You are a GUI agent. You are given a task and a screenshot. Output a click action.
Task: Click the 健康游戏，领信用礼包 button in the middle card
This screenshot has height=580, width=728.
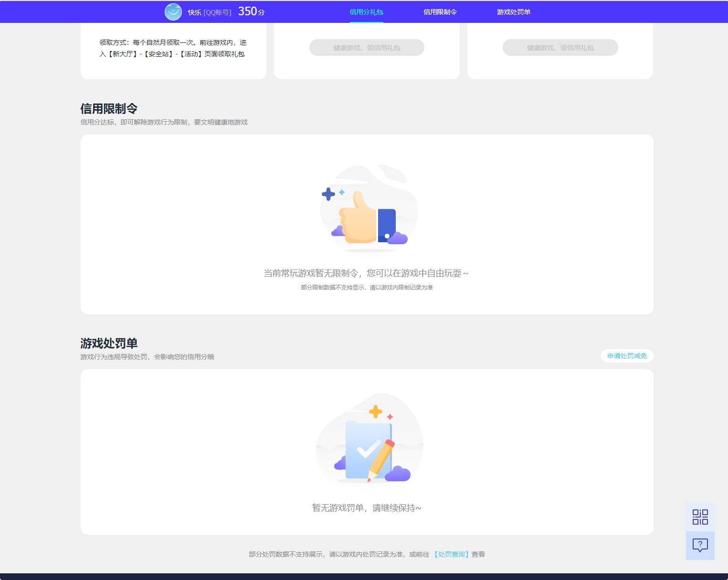(367, 48)
